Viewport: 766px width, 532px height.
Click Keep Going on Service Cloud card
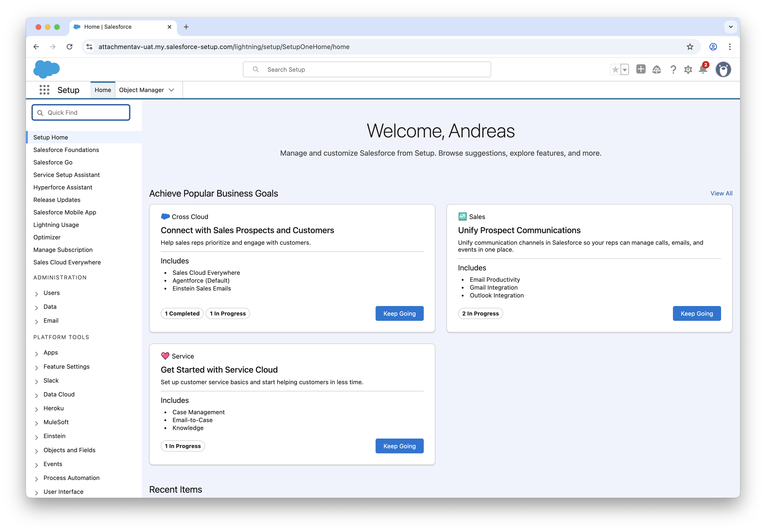[399, 446]
